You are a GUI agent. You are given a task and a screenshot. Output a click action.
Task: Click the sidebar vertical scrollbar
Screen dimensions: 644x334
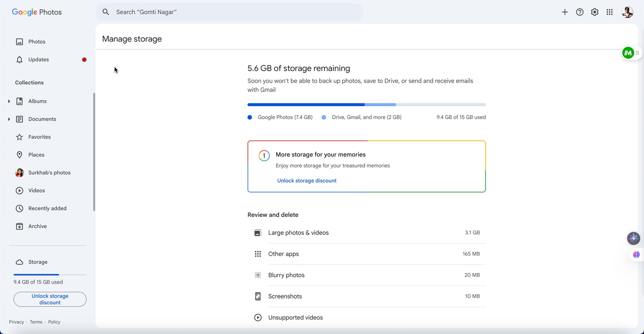pos(94,152)
